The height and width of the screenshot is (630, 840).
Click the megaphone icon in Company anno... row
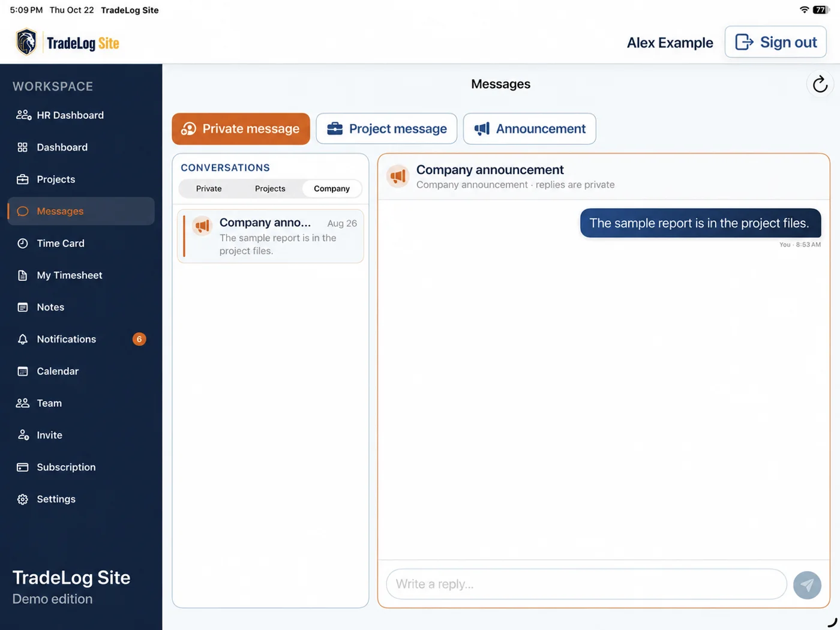pos(202,226)
